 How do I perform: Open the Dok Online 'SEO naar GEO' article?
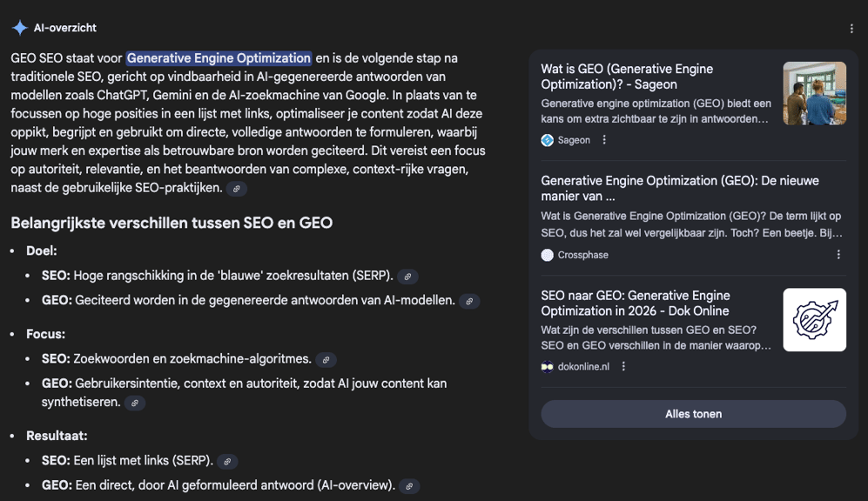click(635, 303)
